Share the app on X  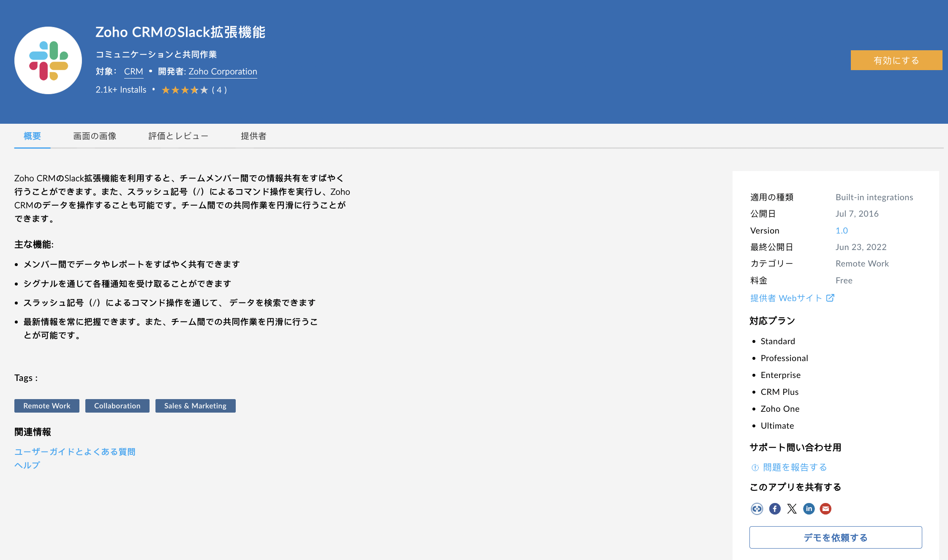[792, 508]
